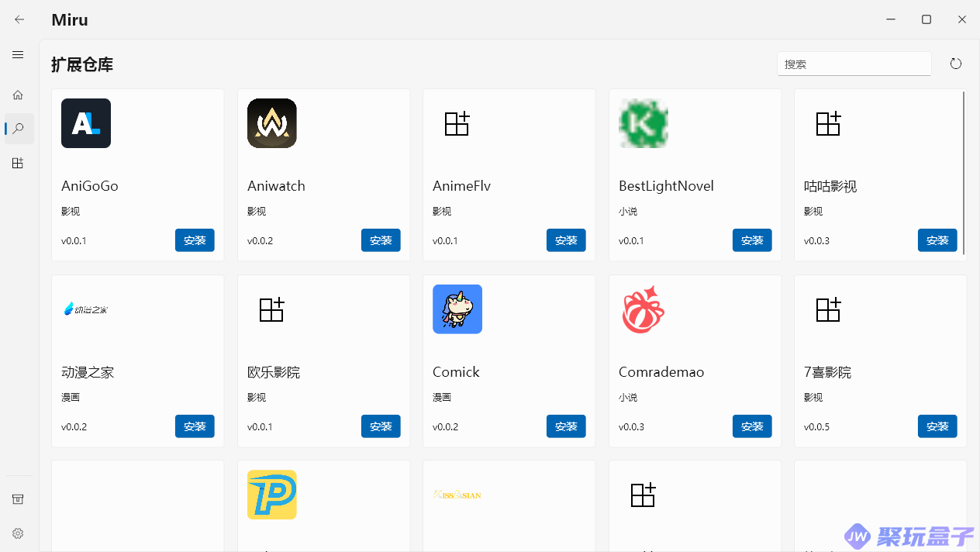Screen dimensions: 980x552
Task: Click the Comick extension name
Action: click(456, 372)
